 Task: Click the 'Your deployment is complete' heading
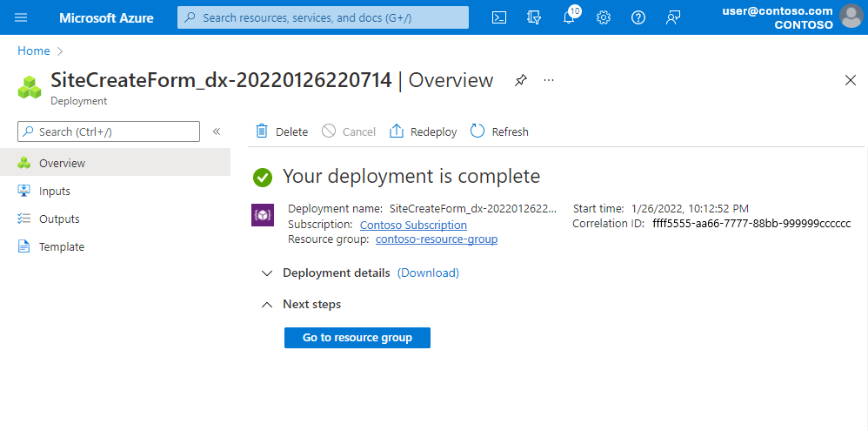[411, 176]
